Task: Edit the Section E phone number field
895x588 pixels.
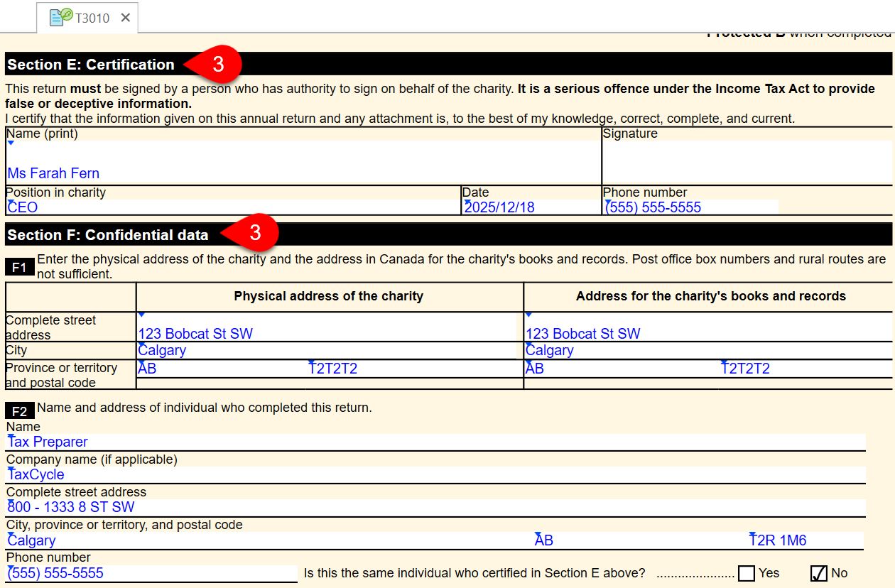Action: click(690, 207)
